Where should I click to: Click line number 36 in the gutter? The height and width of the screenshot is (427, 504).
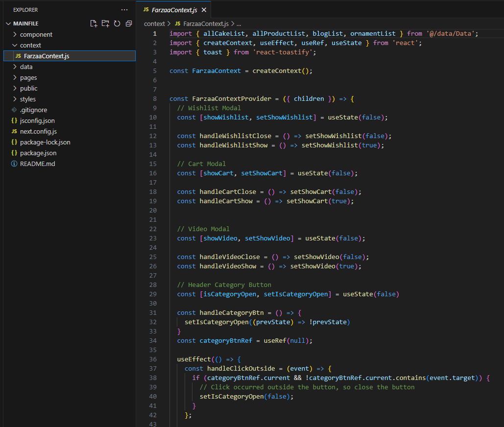coord(153,359)
